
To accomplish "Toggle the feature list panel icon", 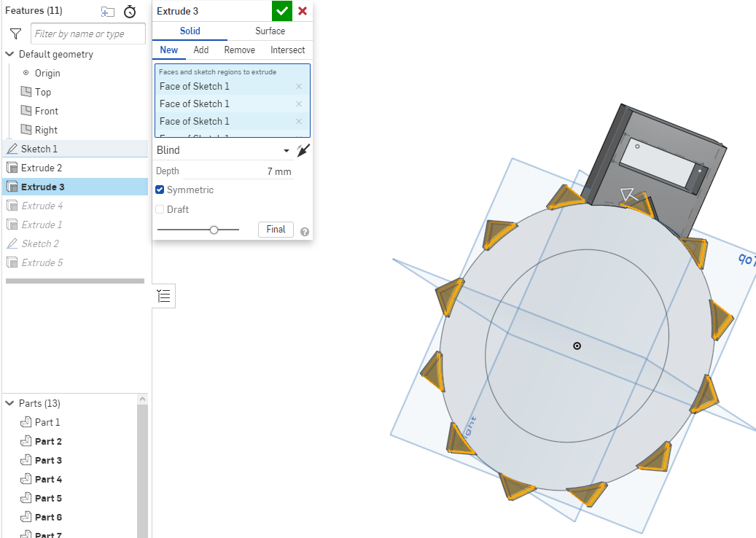I will click(x=164, y=296).
